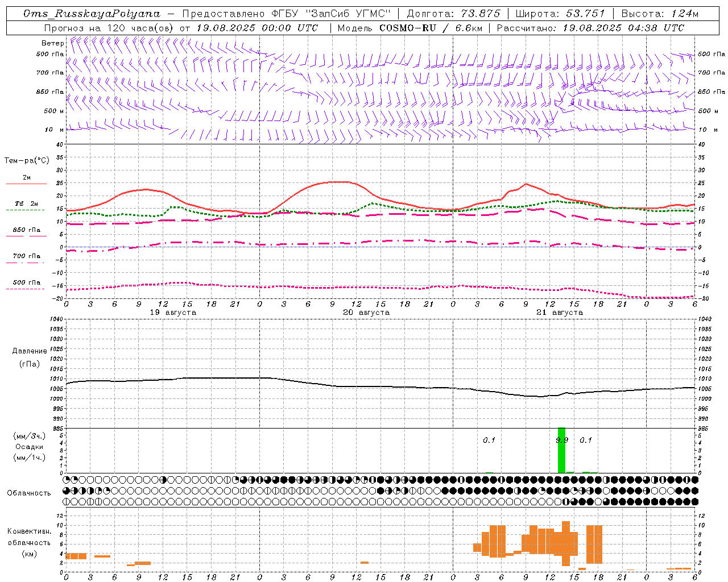Select the Облачность cloud cover label
728x582 pixels.
[29, 493]
